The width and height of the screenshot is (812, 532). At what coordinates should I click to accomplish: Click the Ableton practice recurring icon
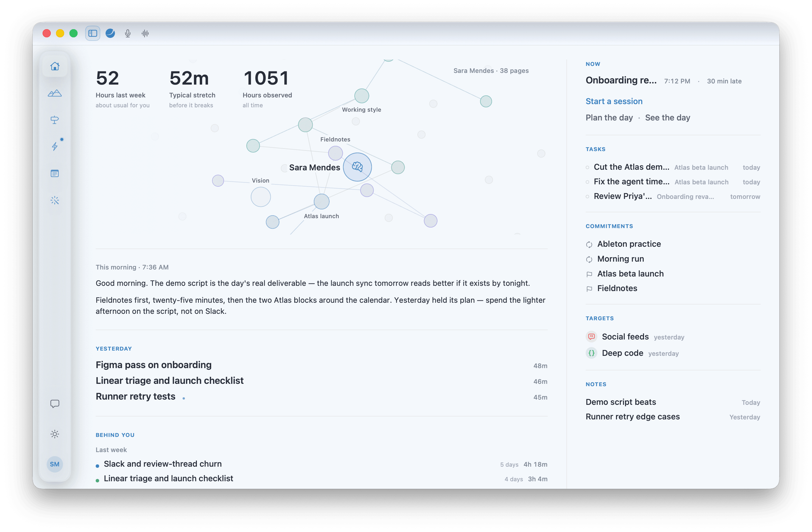(x=589, y=244)
